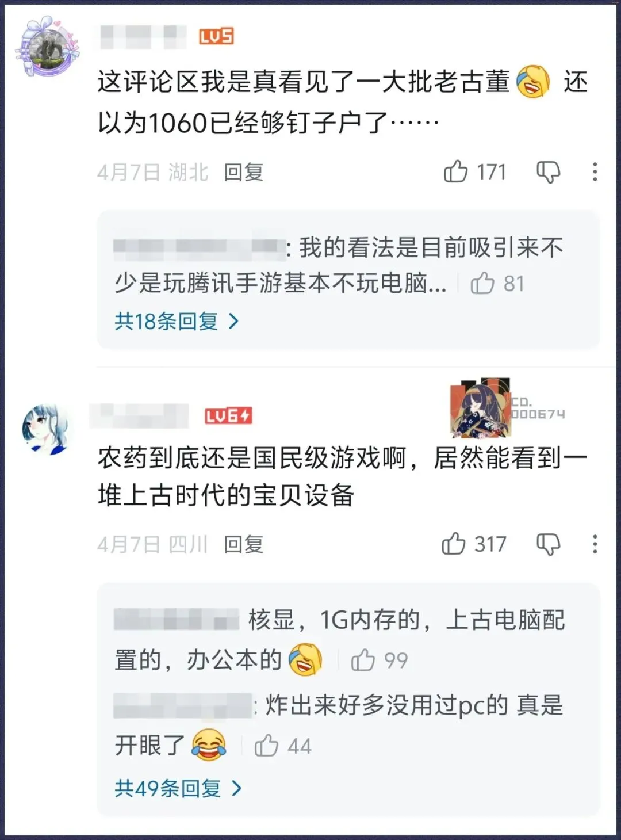Open the anime collectible card decoration 000674
The image size is (621, 840).
pos(508,408)
